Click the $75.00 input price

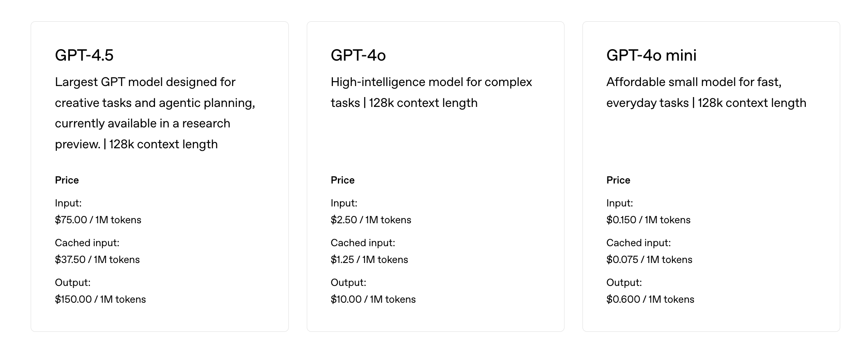click(98, 220)
